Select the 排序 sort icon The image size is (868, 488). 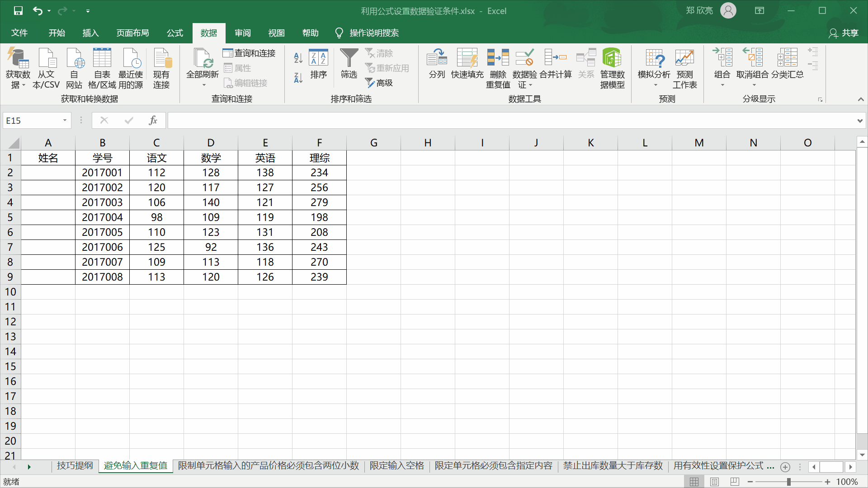(x=319, y=63)
